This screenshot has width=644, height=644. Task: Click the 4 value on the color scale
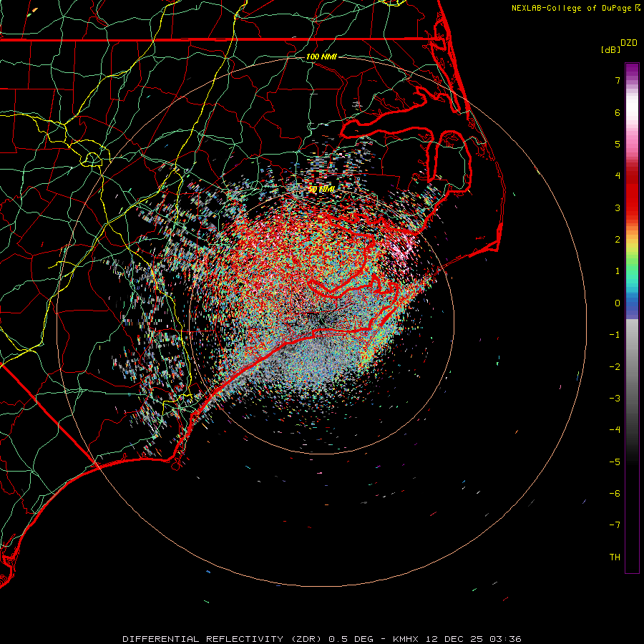tap(618, 176)
